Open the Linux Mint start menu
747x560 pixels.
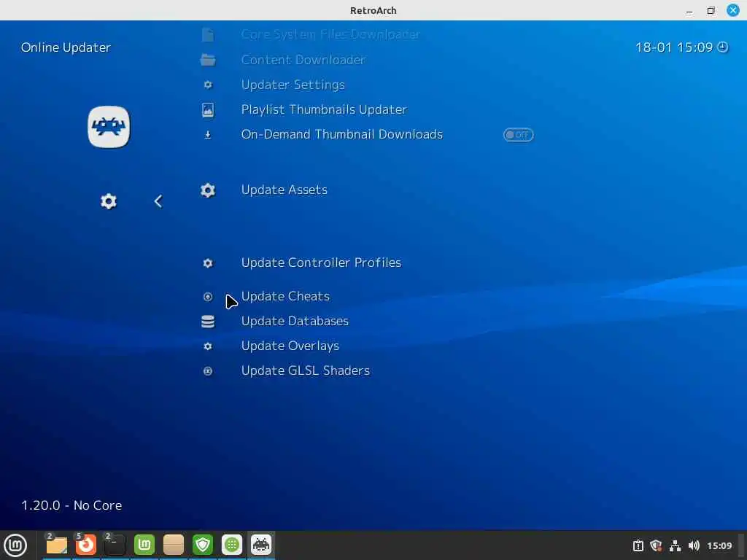click(x=15, y=545)
